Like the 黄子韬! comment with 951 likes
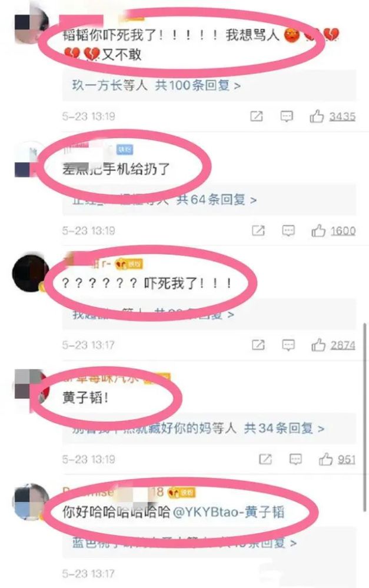Viewport: 369px width, 588px height. coord(326,459)
